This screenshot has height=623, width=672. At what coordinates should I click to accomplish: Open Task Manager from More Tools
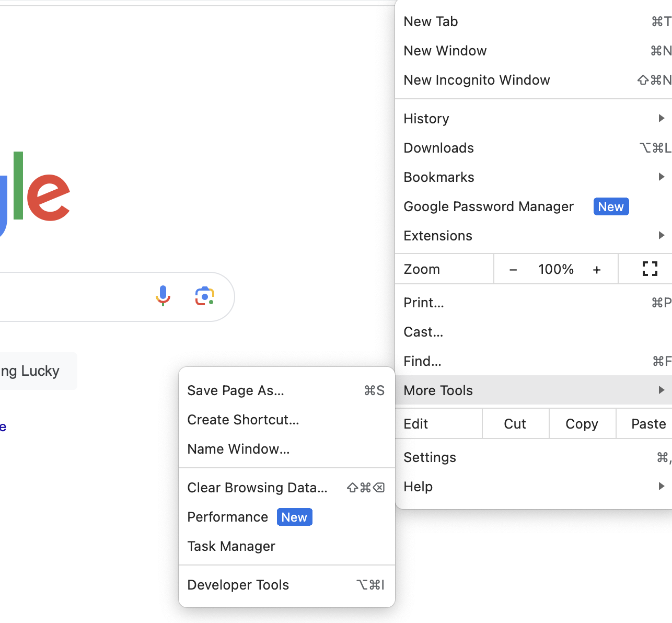click(231, 546)
